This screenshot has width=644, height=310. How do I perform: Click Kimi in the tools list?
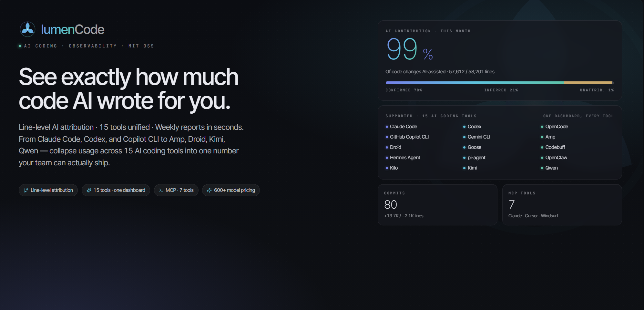(x=472, y=168)
